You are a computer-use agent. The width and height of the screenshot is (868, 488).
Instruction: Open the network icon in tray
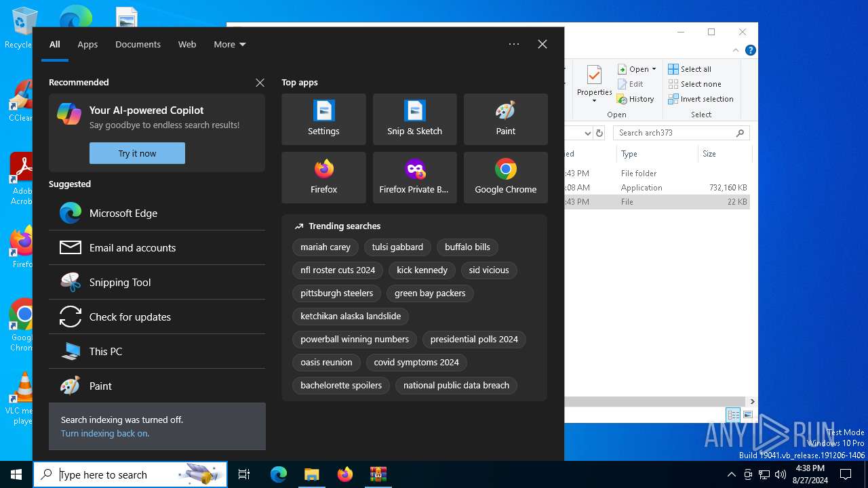point(764,474)
